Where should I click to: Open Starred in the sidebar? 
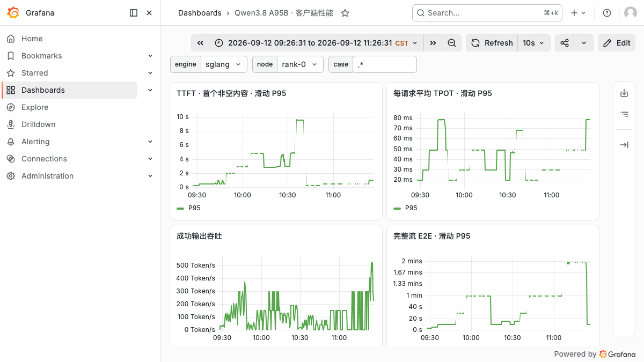(35, 73)
